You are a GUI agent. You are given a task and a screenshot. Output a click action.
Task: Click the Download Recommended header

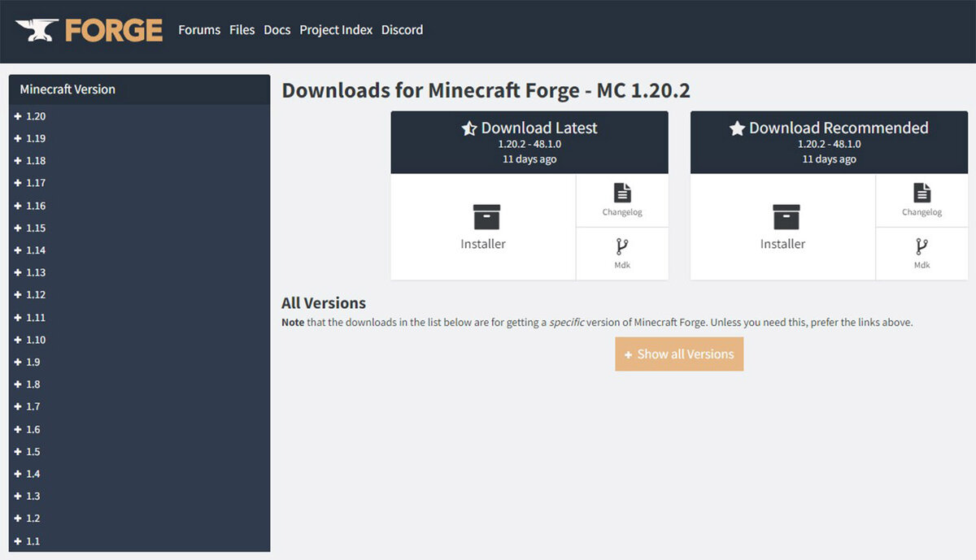[829, 142]
